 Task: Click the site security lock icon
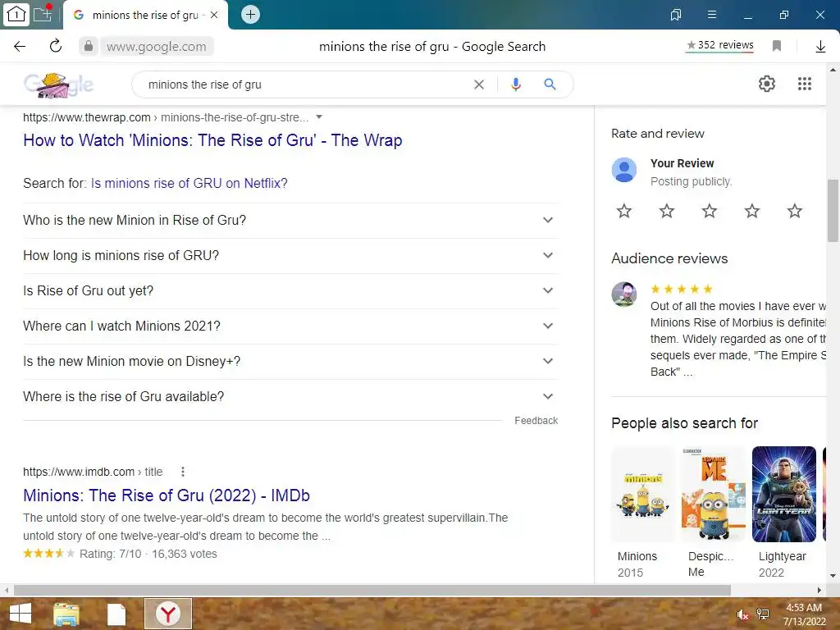point(89,46)
